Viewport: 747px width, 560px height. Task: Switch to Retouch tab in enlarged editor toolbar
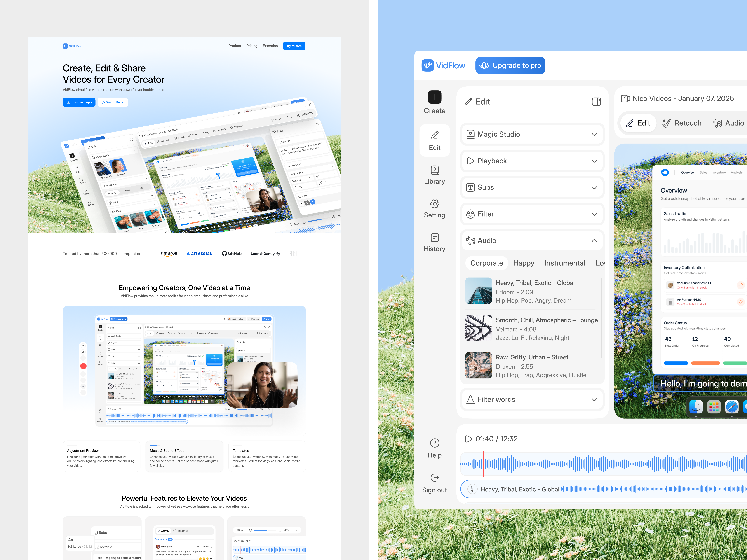coord(681,123)
